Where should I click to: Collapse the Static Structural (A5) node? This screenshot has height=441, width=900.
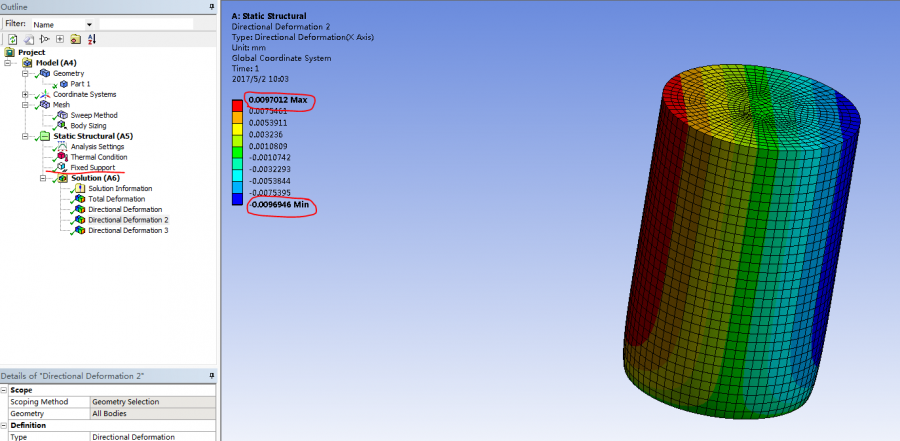point(25,136)
